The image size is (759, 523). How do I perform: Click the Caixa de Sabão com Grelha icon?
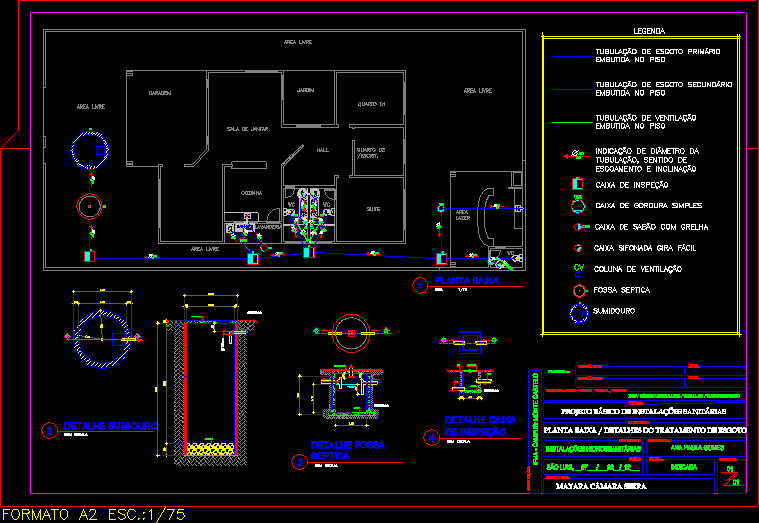[x=577, y=226]
